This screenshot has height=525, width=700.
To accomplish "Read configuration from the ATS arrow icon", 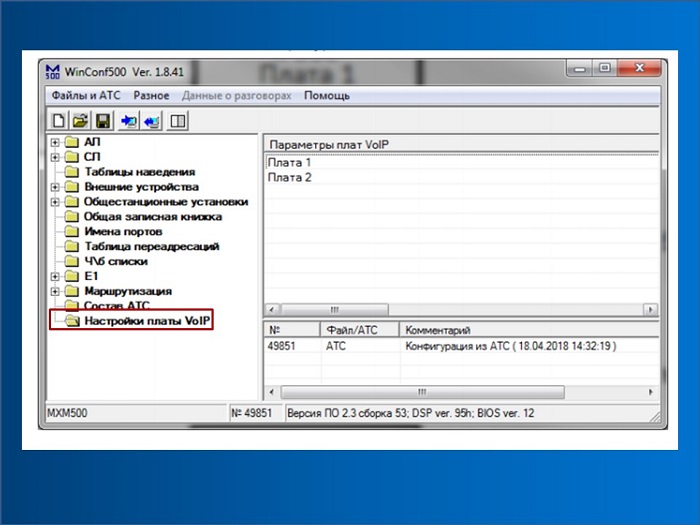I will coord(152,121).
